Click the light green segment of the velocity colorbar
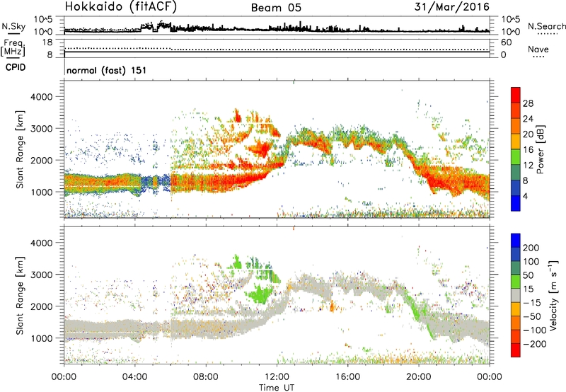This screenshot has width=566, height=392. tap(516, 282)
